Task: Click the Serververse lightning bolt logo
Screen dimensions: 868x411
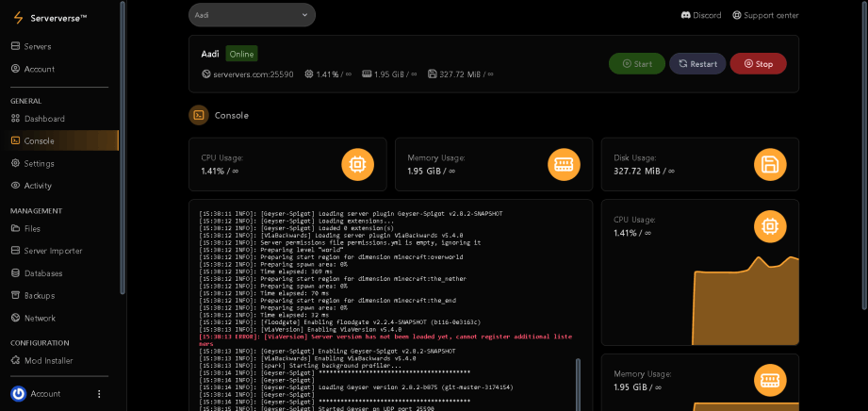Action: (x=19, y=18)
